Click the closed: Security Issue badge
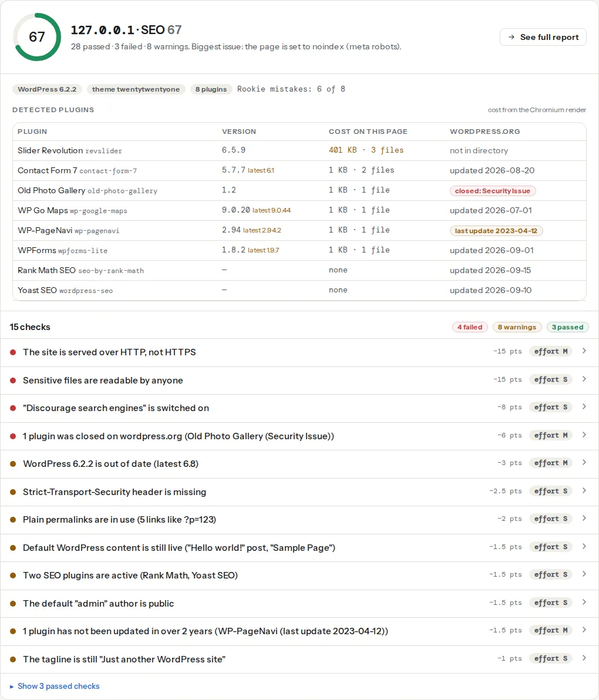Screen dimensions: 599x700 492,191
